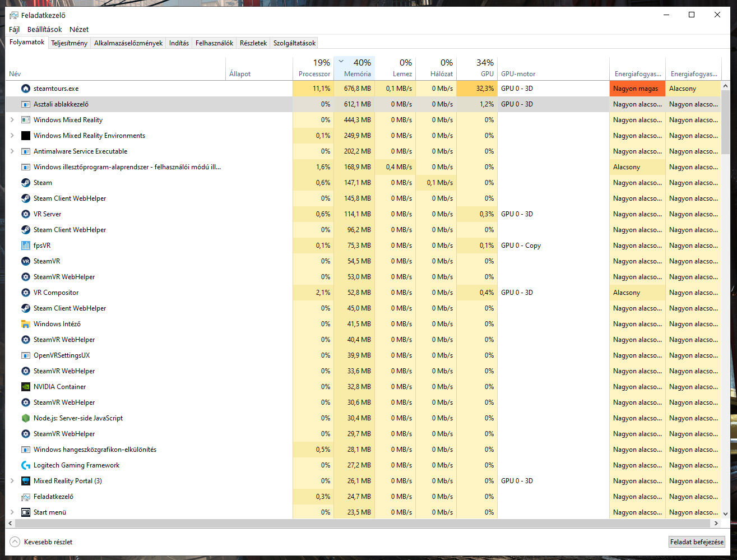Click the Windows illesztőprogram-alaprendszer icon
Image resolution: width=737 pixels, height=560 pixels.
pyautogui.click(x=25, y=167)
